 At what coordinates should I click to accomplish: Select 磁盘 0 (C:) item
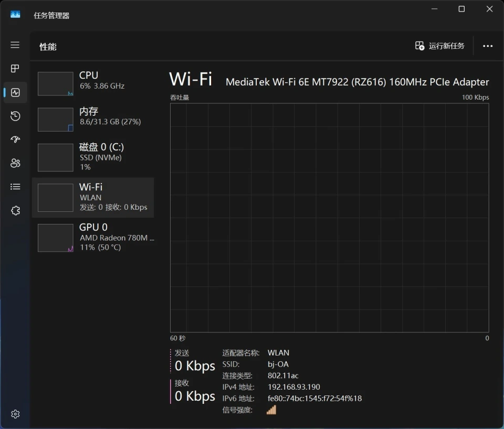93,156
